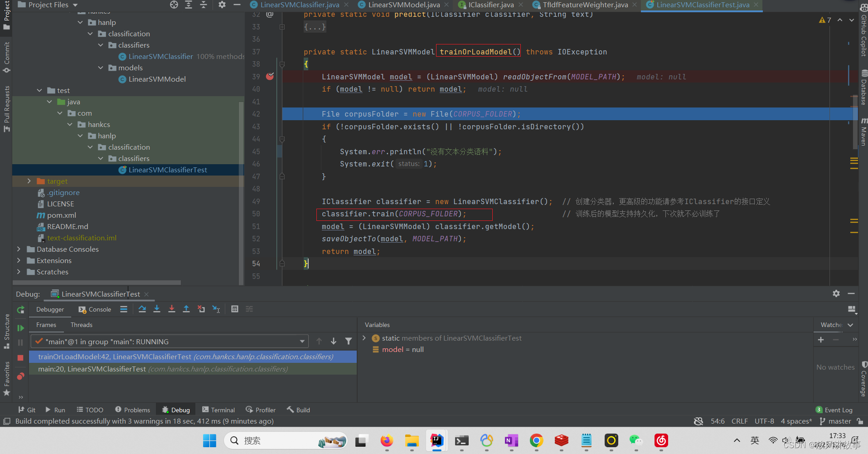Open debug panel settings gear

click(x=836, y=293)
